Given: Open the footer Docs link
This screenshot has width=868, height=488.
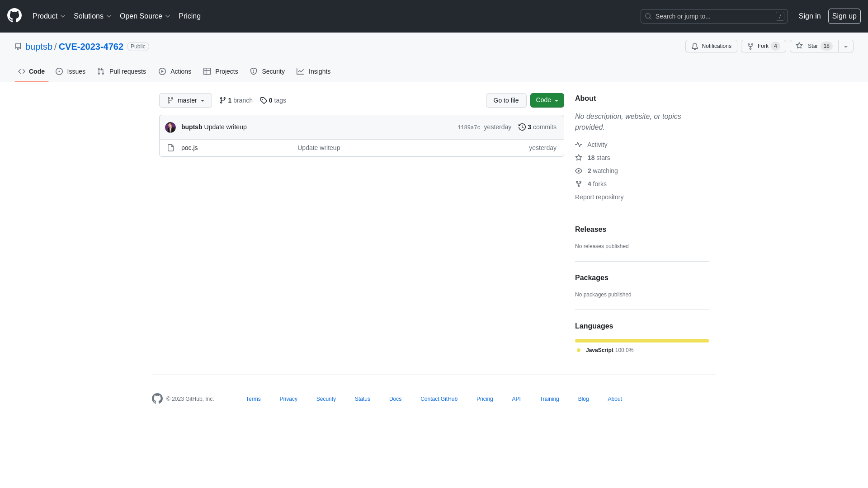Looking at the screenshot, I should pyautogui.click(x=395, y=399).
